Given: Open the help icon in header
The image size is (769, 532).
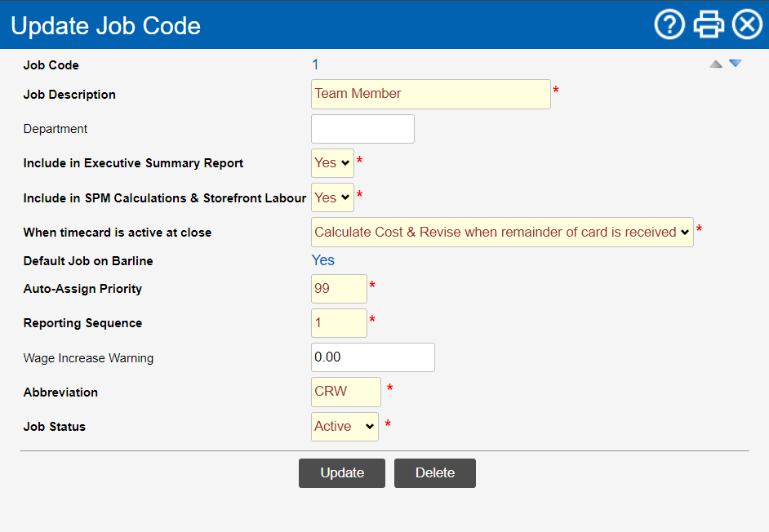Looking at the screenshot, I should point(669,25).
